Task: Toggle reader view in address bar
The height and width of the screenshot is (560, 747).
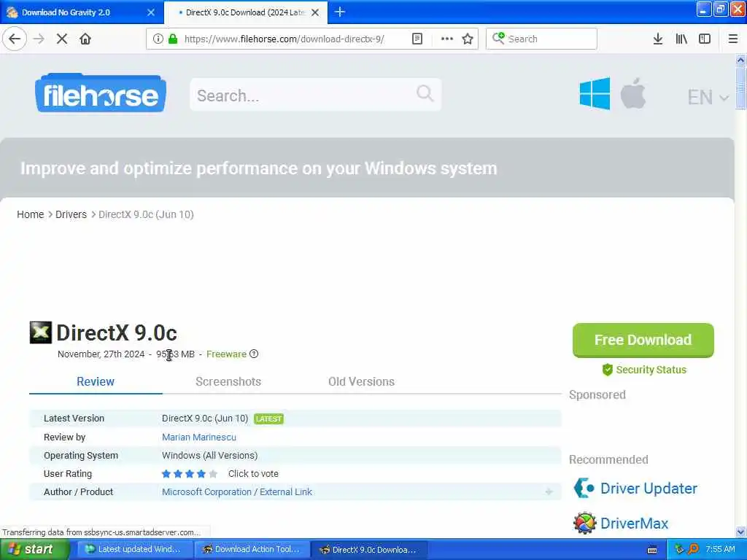Action: pos(417,39)
